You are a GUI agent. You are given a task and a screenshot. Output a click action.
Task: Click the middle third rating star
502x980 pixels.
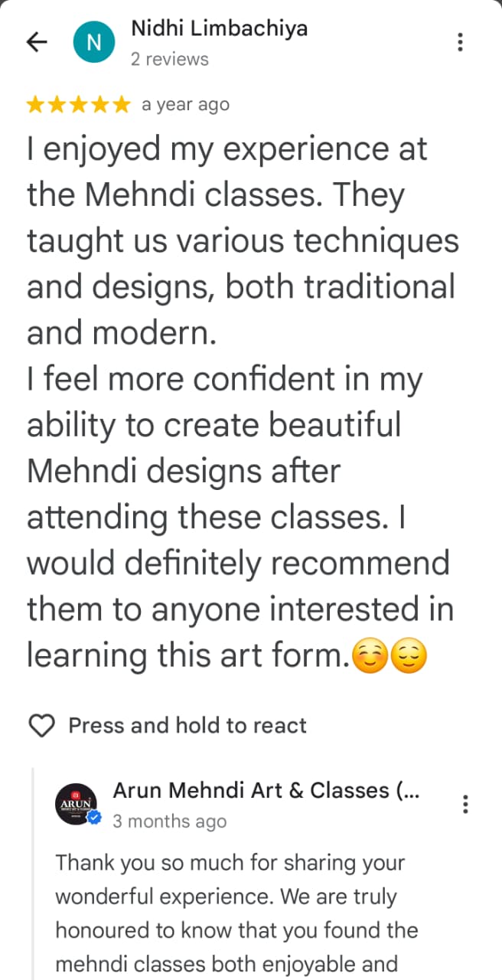coord(79,105)
